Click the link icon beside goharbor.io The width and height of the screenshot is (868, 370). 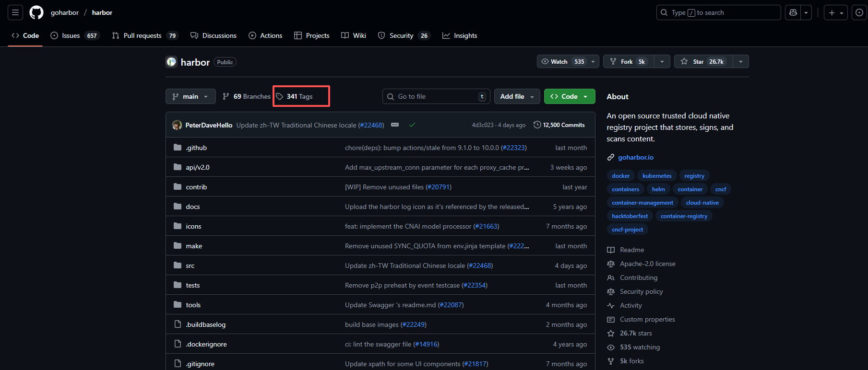[611, 157]
